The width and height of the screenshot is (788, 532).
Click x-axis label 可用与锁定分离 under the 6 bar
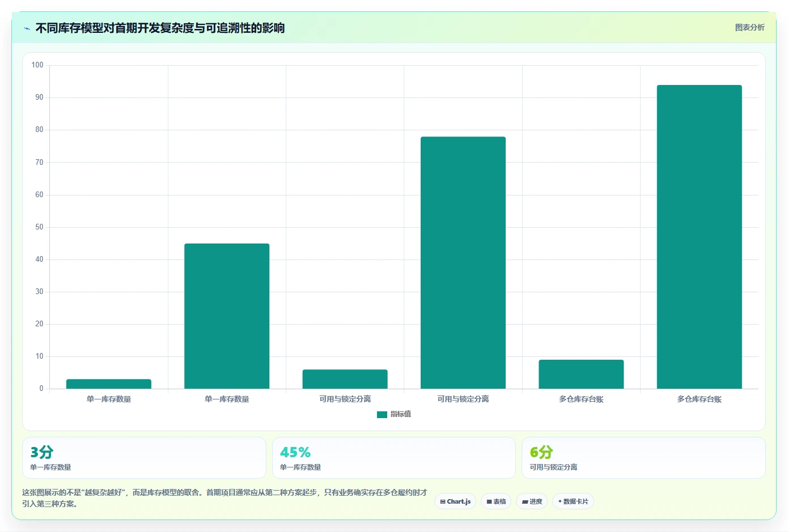coord(345,399)
